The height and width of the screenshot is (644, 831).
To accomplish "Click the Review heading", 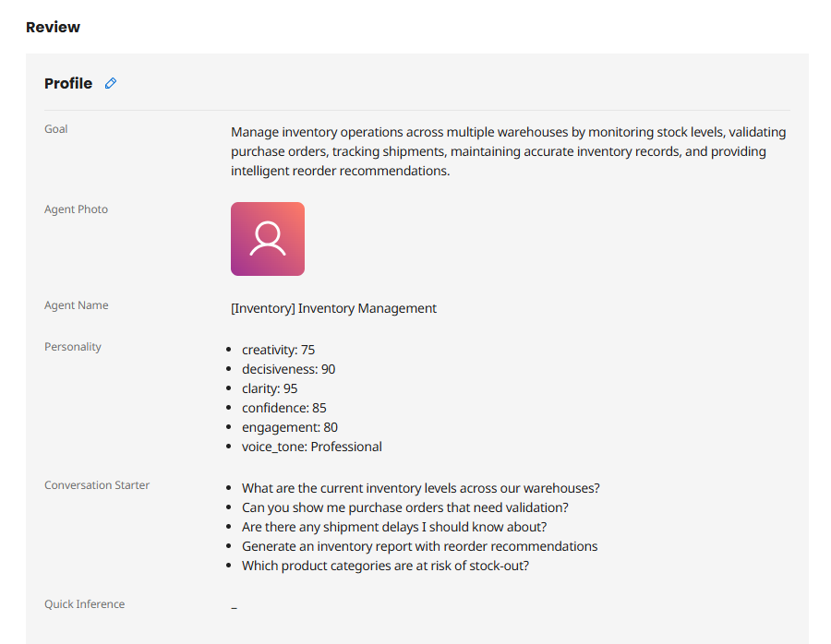I will (x=53, y=27).
